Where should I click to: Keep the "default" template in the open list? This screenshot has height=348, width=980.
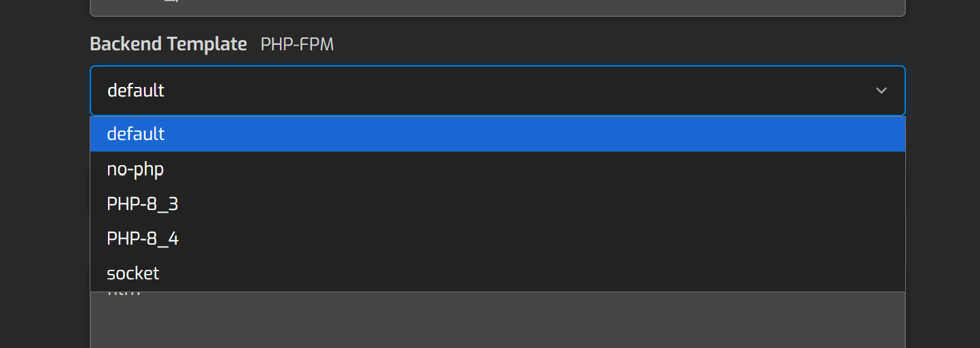click(x=135, y=134)
